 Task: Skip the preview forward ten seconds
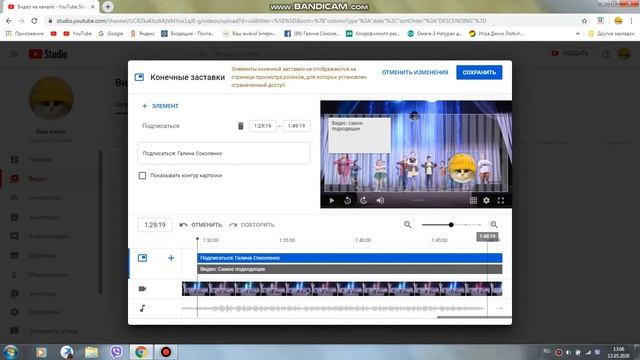[x=363, y=200]
